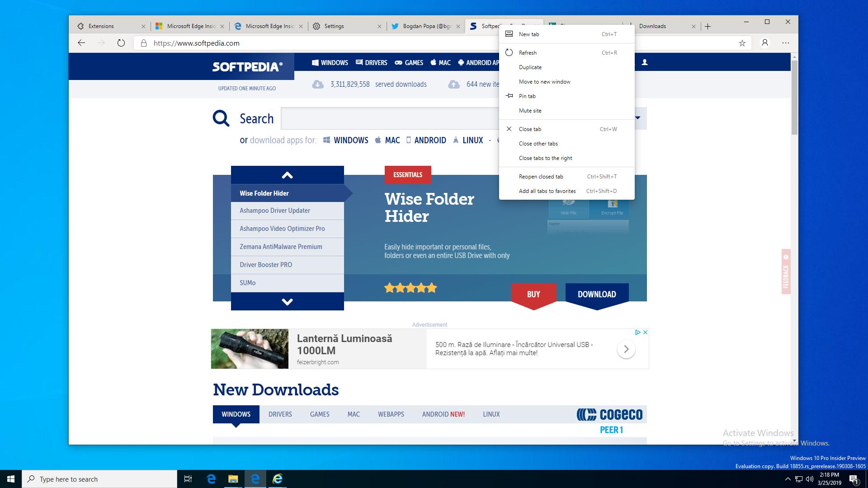
Task: Choose Reopen closed tab
Action: [567, 176]
